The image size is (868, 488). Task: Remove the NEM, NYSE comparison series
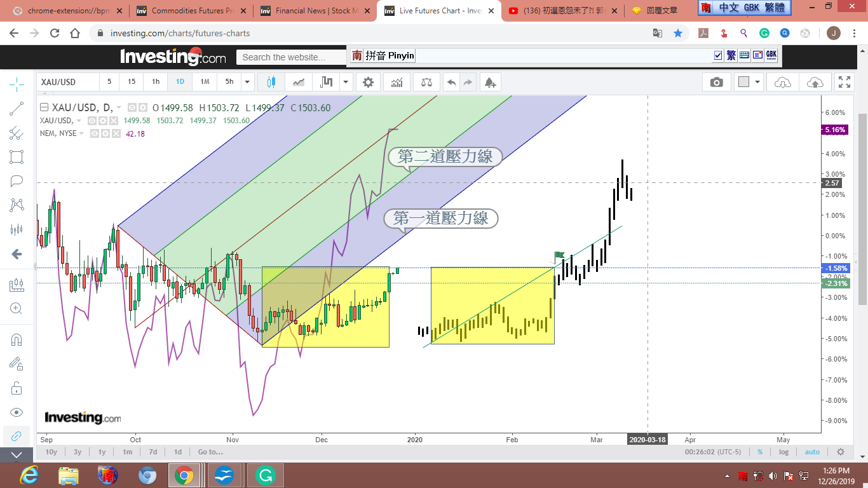pos(116,133)
